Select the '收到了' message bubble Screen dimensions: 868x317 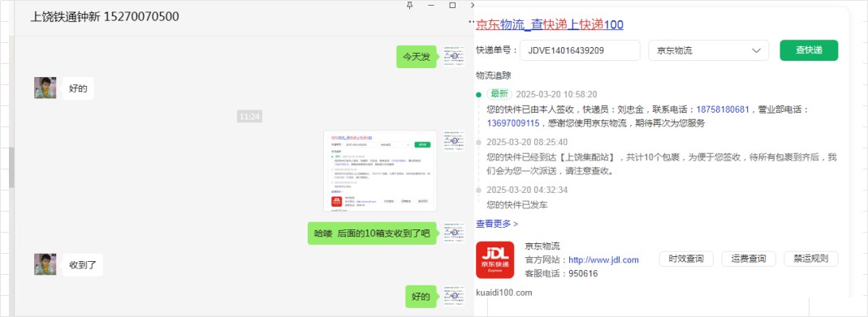[83, 265]
